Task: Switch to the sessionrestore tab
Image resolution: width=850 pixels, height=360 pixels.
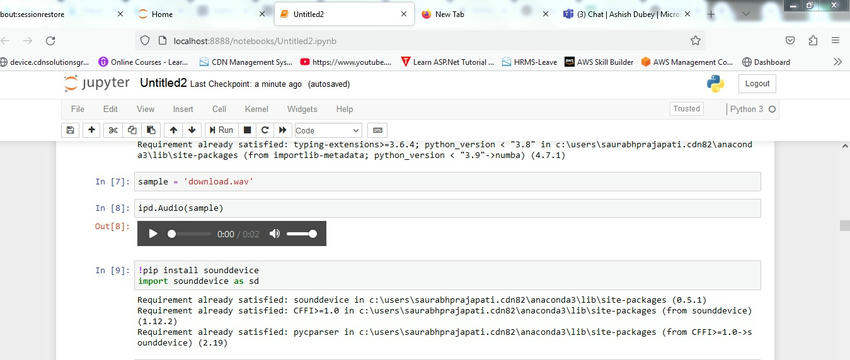Action: pyautogui.click(x=63, y=14)
